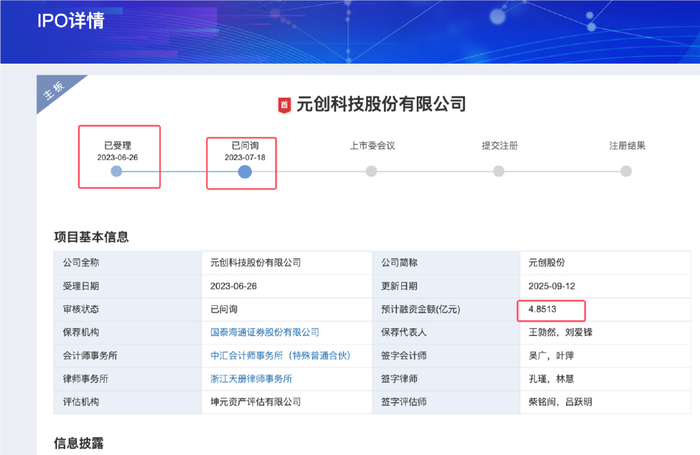Select the 已问询 timeline node dot
The width and height of the screenshot is (700, 455).
tap(245, 171)
